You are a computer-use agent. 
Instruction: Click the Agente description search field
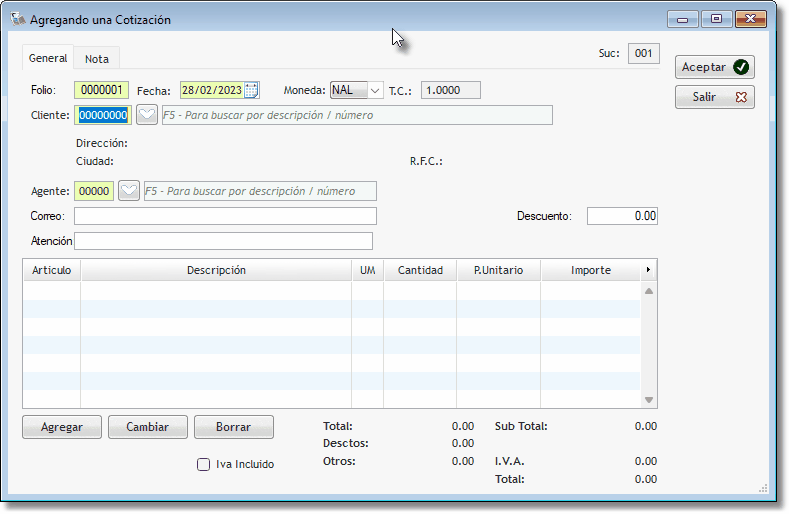click(x=260, y=191)
